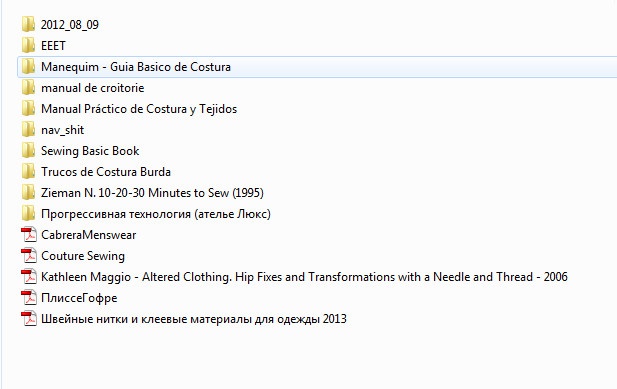Click the Manual Práctico de Costura y Tejidos name
This screenshot has width=617, height=389.
coord(139,109)
